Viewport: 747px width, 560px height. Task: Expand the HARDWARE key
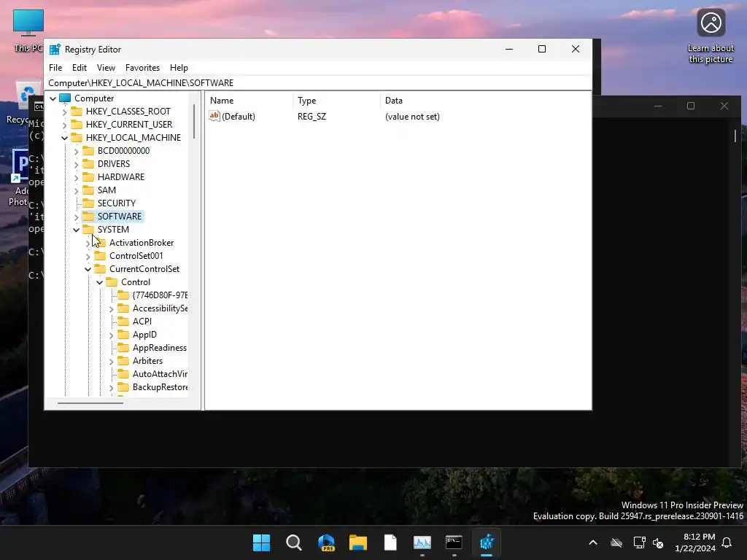point(76,178)
